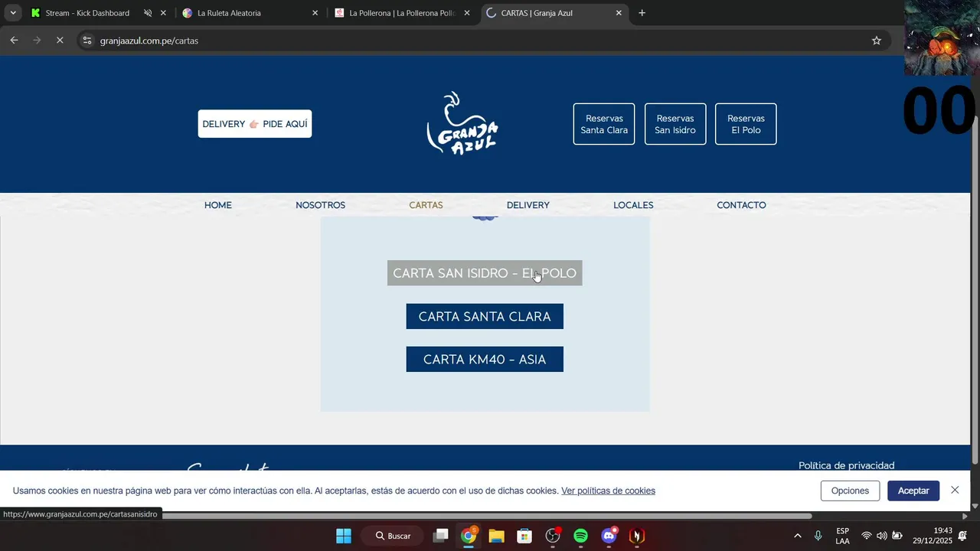Switch to the Stream - Kick Dashboard tab
The image size is (980, 551).
click(87, 13)
